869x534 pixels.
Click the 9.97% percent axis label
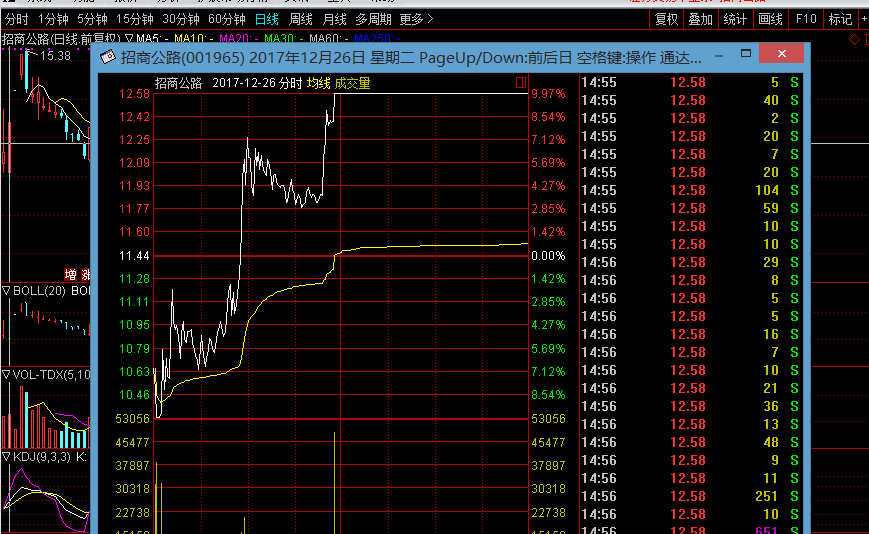(548, 94)
